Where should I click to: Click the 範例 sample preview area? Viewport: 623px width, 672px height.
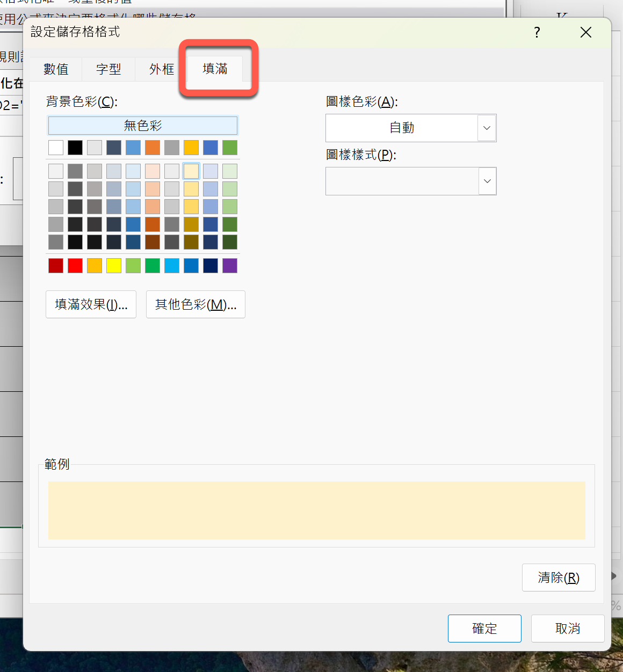317,510
